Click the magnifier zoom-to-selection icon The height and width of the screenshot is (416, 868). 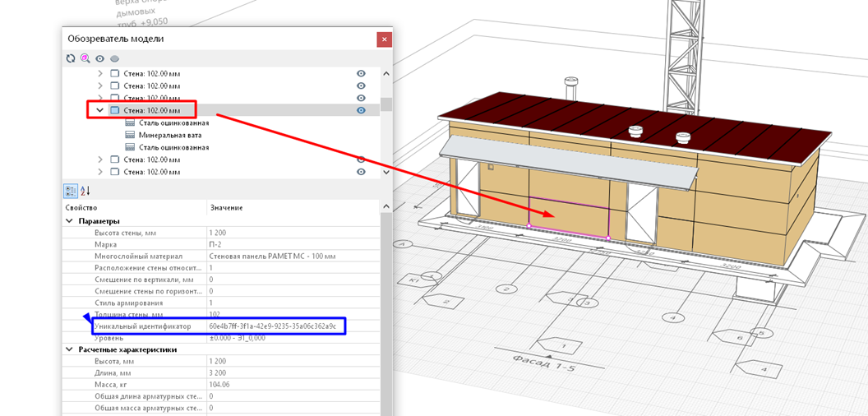(x=85, y=58)
